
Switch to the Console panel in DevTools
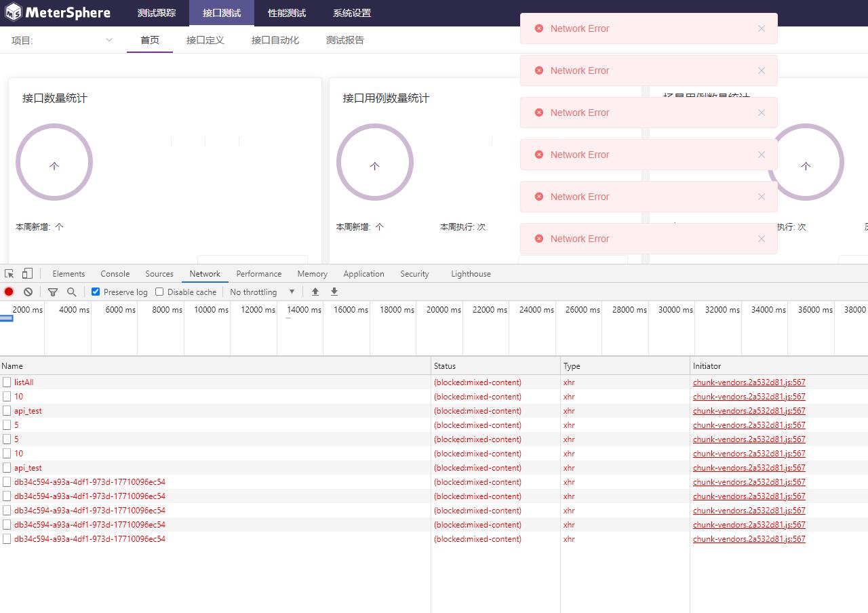[x=115, y=274]
